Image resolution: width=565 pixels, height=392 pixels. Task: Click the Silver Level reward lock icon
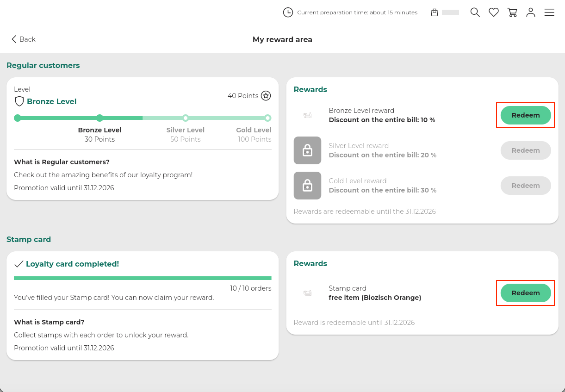coord(307,150)
